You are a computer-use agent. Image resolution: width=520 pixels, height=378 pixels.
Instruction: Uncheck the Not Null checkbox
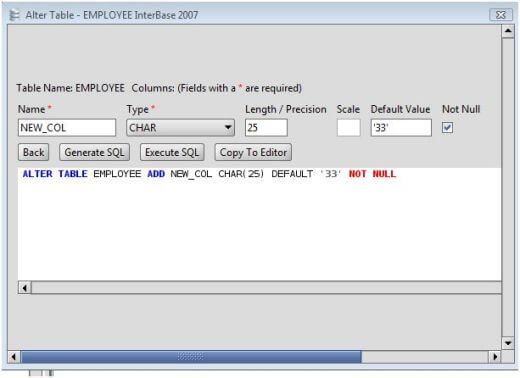coord(447,127)
